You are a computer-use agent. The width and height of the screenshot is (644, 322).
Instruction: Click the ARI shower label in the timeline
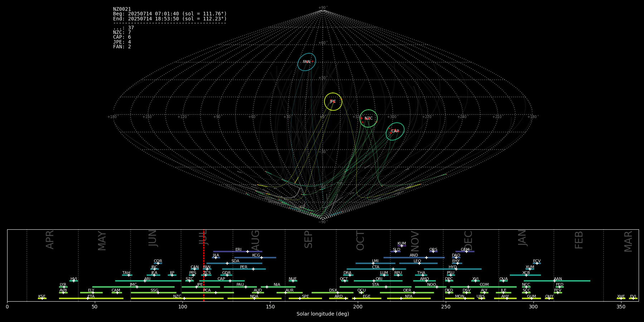tap(147, 279)
